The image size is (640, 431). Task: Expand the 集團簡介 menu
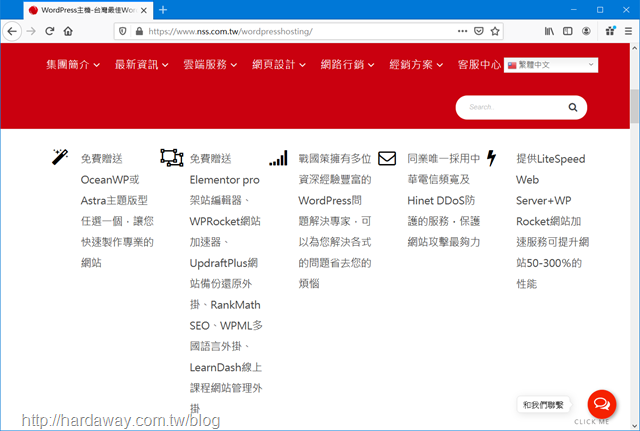pos(73,64)
